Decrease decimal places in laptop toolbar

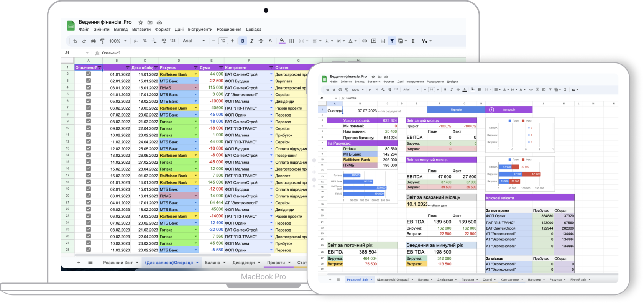tap(154, 41)
